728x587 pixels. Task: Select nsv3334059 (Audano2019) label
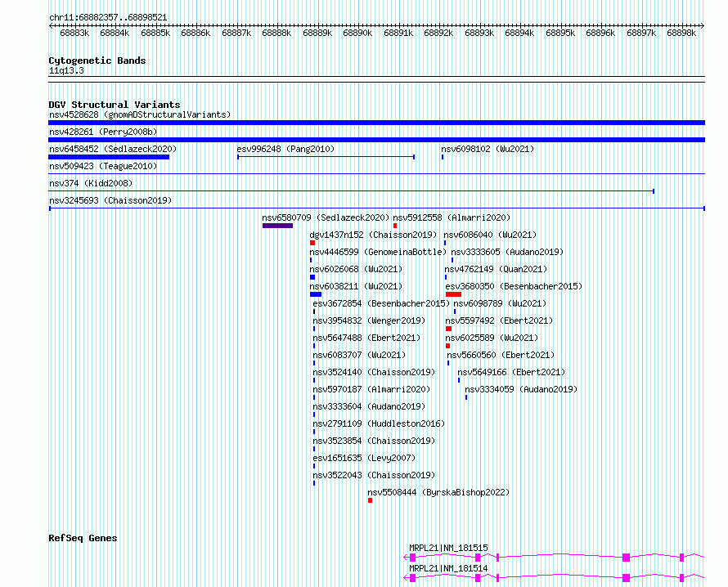point(521,389)
